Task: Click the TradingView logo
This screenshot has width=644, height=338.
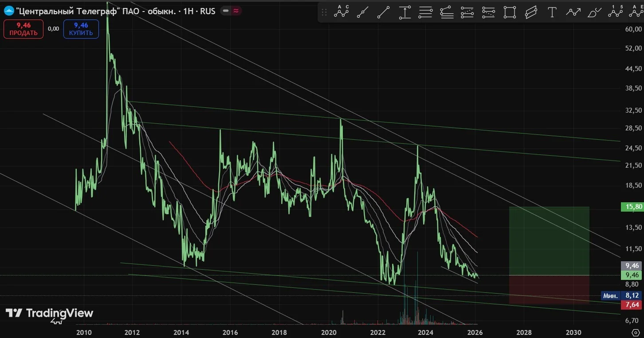Action: [x=49, y=313]
